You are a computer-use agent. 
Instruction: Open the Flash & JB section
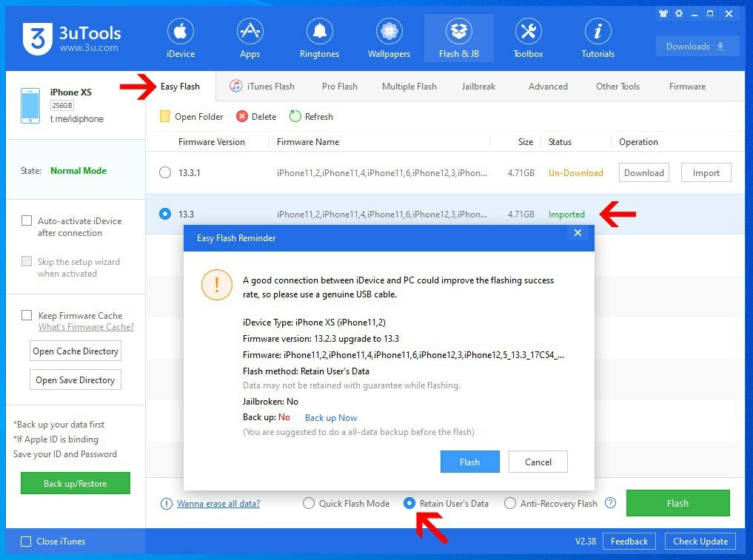pos(458,39)
